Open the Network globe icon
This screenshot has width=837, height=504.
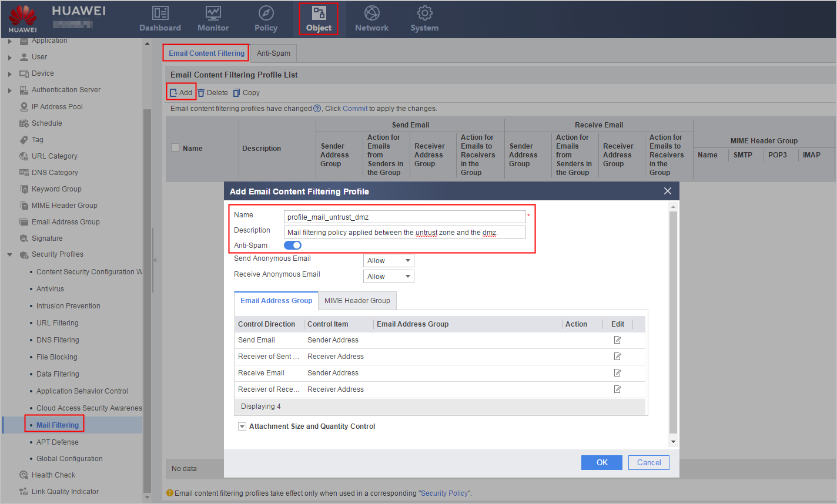(x=371, y=13)
